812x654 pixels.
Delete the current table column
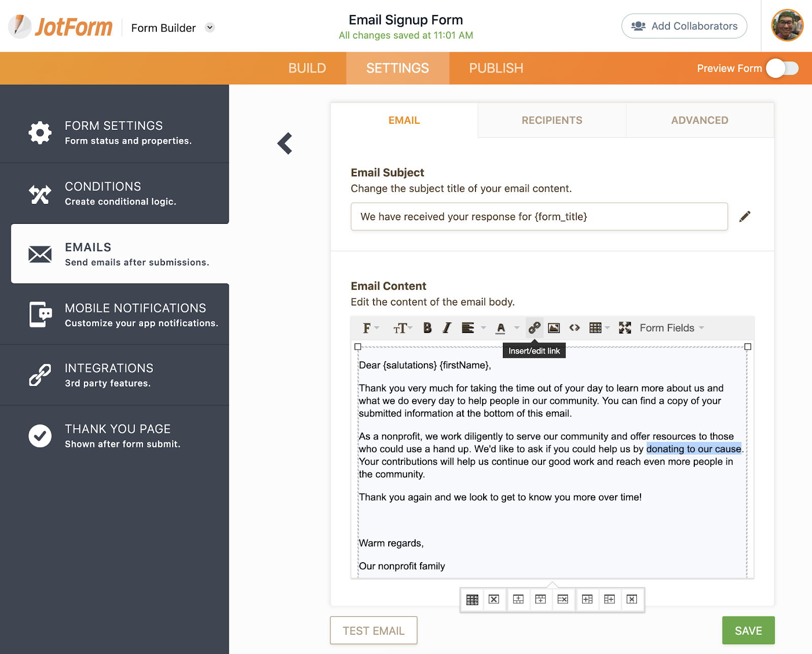pos(632,600)
